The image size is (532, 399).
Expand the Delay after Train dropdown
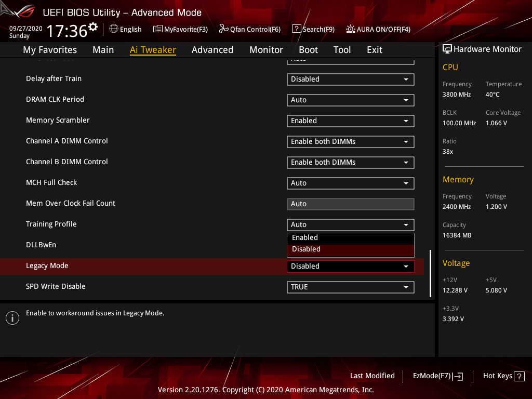pyautogui.click(x=350, y=79)
